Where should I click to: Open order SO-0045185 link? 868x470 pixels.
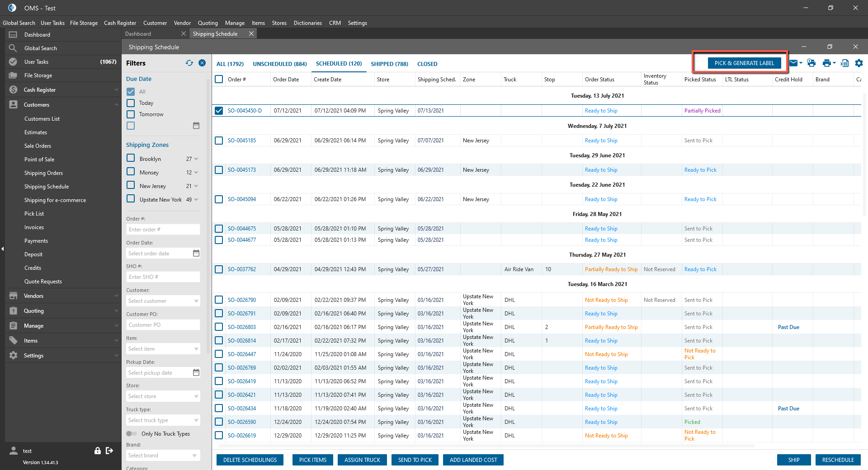tap(242, 141)
